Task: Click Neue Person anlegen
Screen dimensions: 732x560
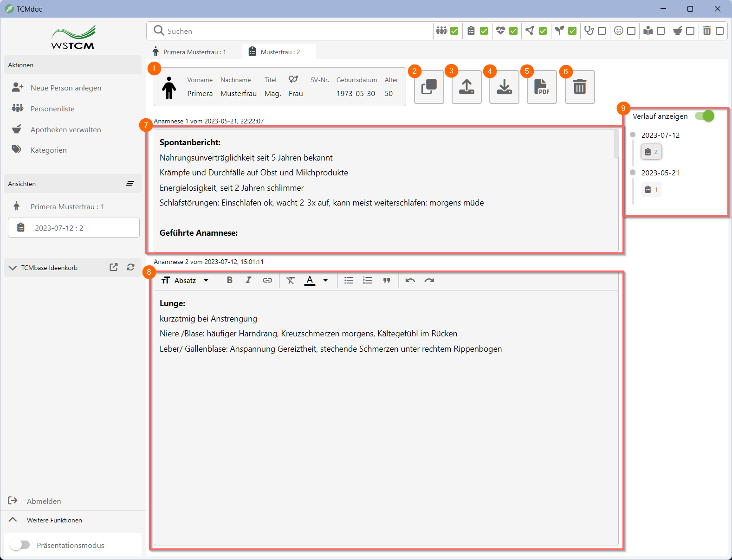Action: pos(65,88)
